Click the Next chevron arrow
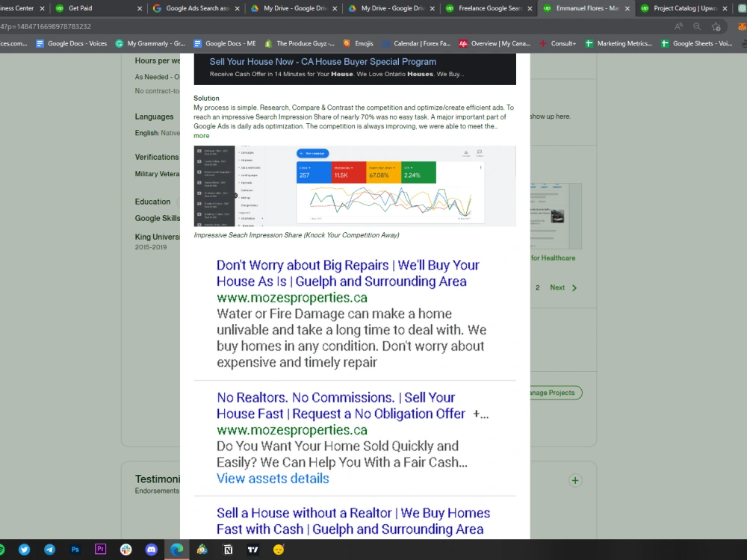747x560 pixels. 574,287
